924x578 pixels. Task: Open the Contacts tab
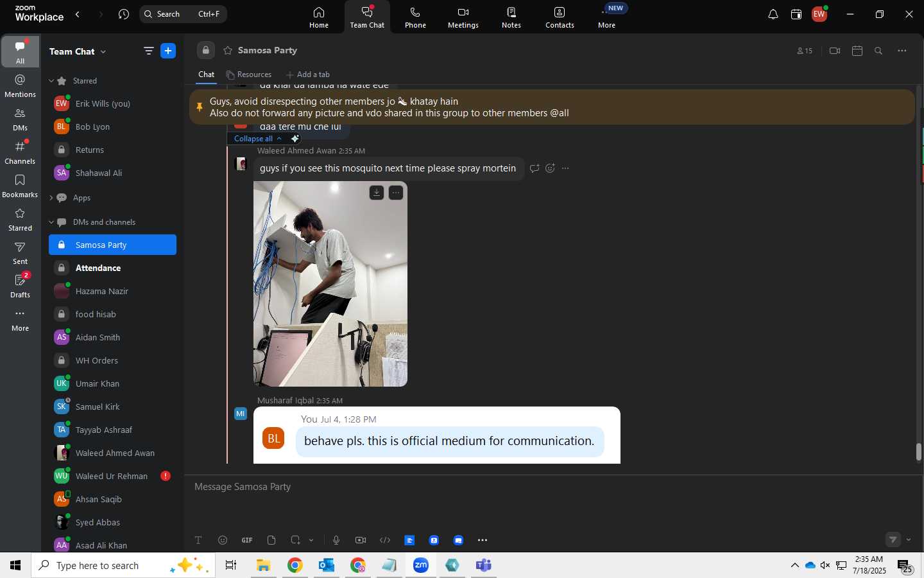(560, 17)
